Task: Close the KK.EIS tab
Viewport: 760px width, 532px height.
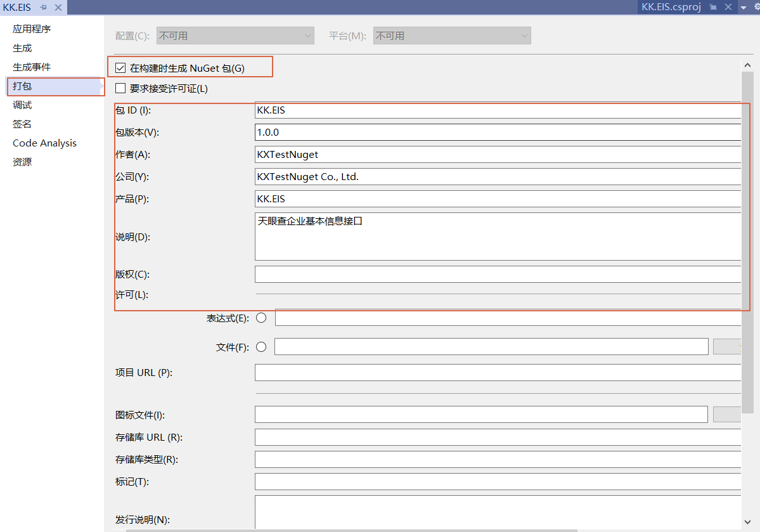Action: (58, 7)
